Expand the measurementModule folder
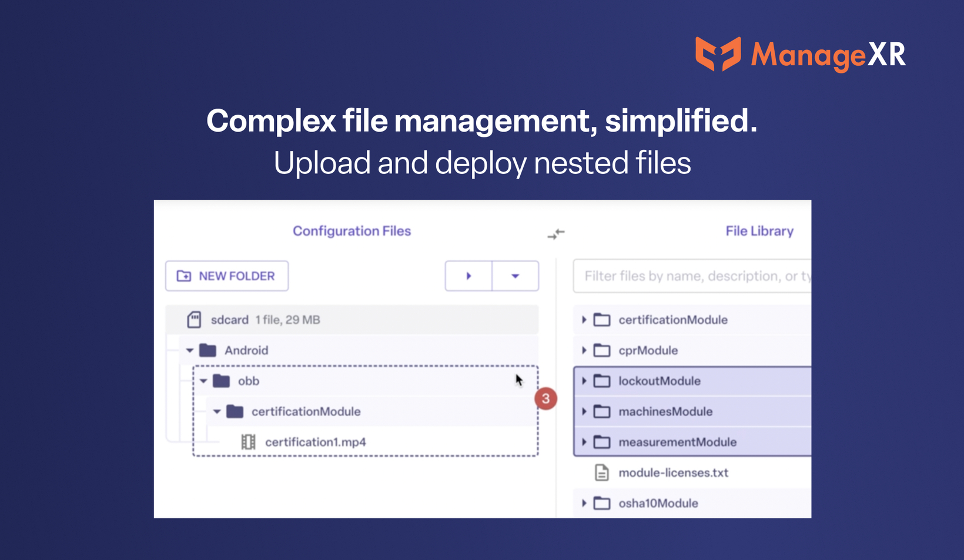This screenshot has height=560, width=964. [584, 442]
